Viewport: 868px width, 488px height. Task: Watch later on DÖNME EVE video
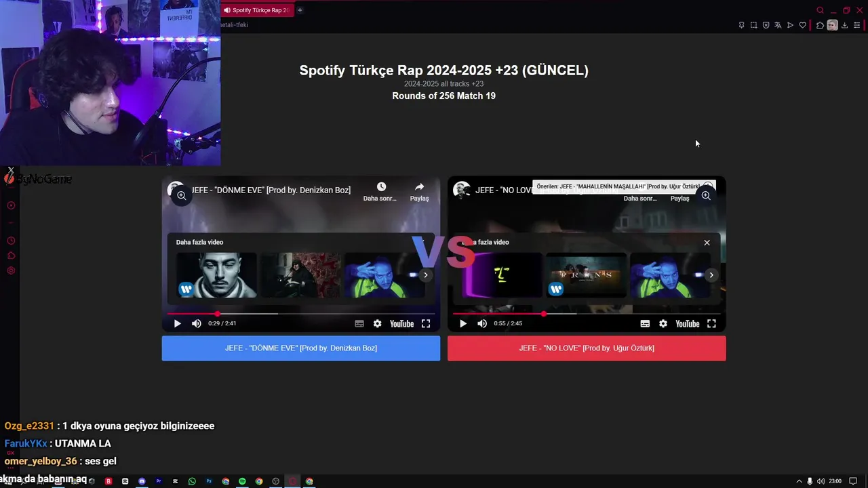[380, 191]
